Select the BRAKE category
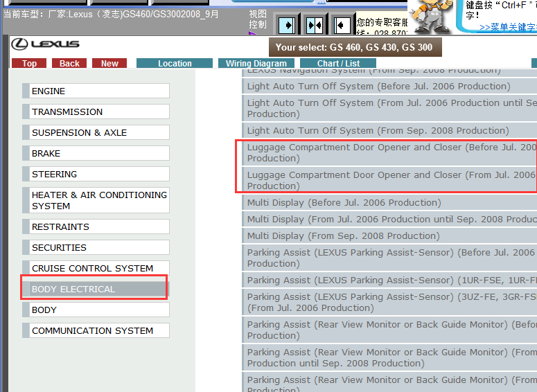Viewport: 537px width, 392px height. coord(96,153)
